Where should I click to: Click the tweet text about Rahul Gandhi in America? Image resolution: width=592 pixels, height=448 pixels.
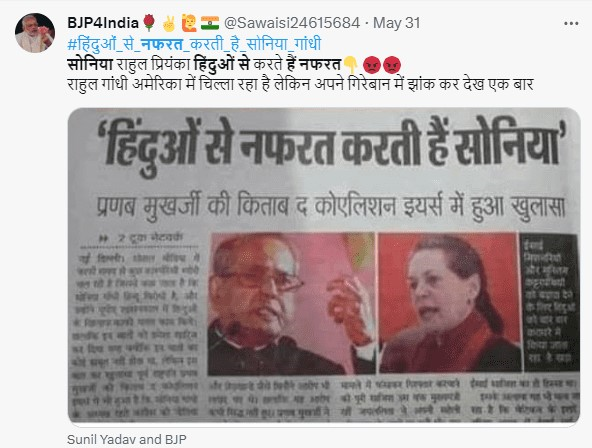(301, 84)
